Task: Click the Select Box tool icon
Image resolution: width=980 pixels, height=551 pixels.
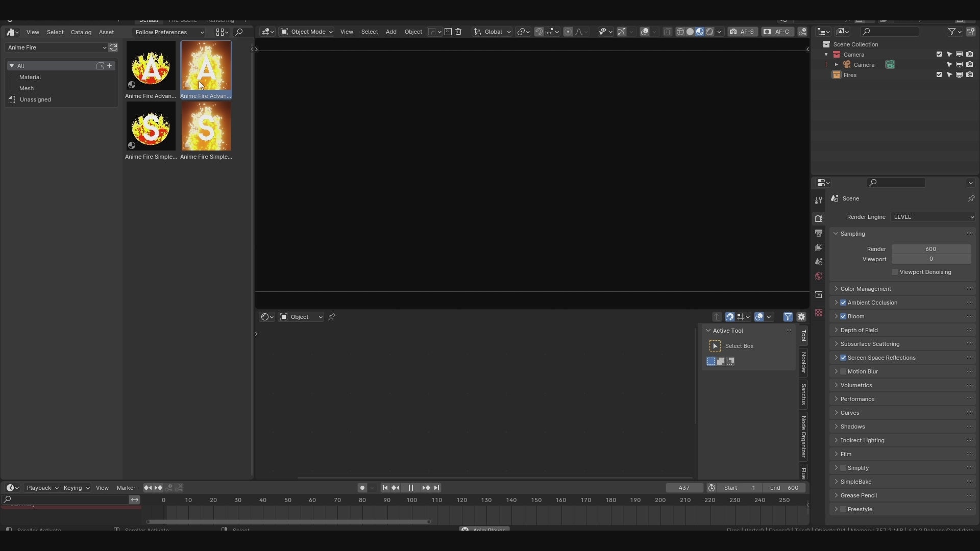Action: coord(715,346)
